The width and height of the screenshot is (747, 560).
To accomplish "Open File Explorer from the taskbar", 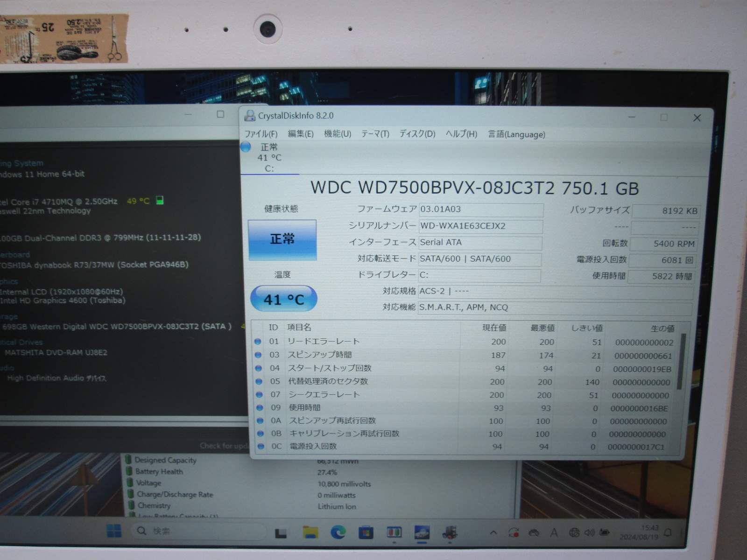I will pos(310,532).
